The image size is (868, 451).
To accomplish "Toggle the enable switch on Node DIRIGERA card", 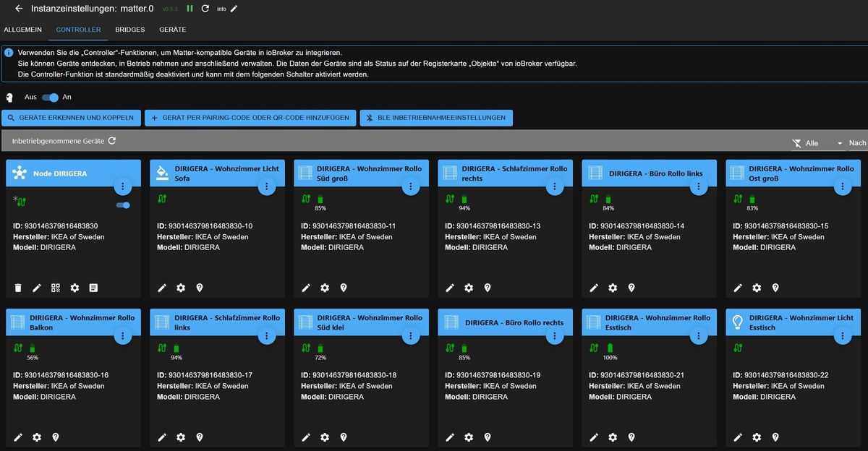I will coord(123,205).
